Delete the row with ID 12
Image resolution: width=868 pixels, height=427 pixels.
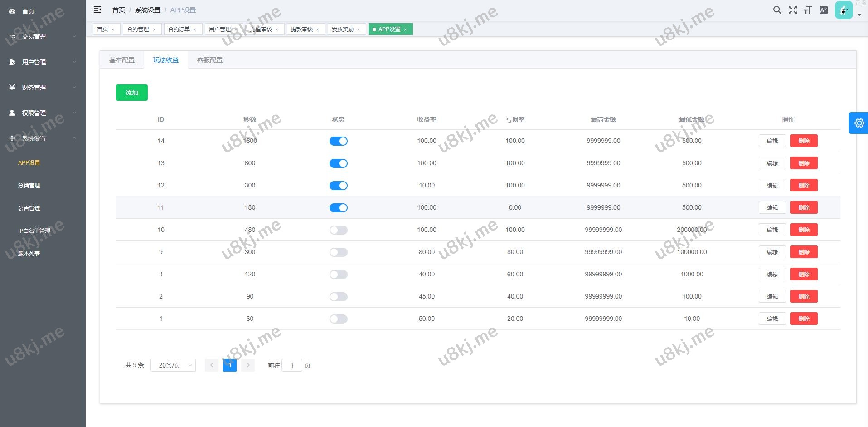[x=804, y=185]
